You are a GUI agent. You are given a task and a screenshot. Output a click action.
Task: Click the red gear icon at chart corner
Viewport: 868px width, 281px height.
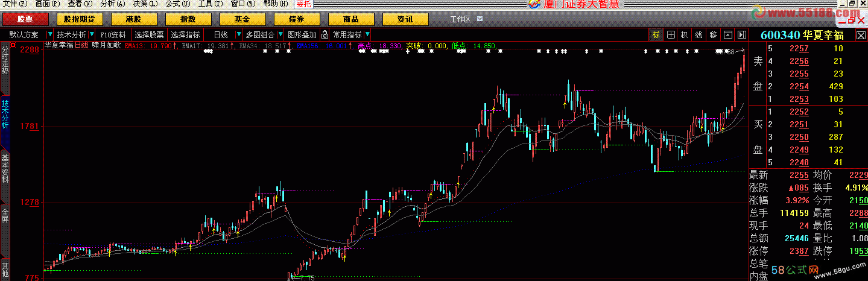(x=13, y=45)
